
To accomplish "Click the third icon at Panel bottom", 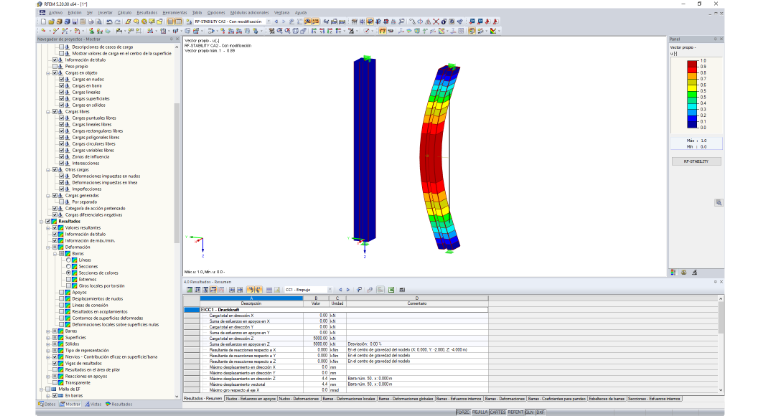I will (x=694, y=272).
